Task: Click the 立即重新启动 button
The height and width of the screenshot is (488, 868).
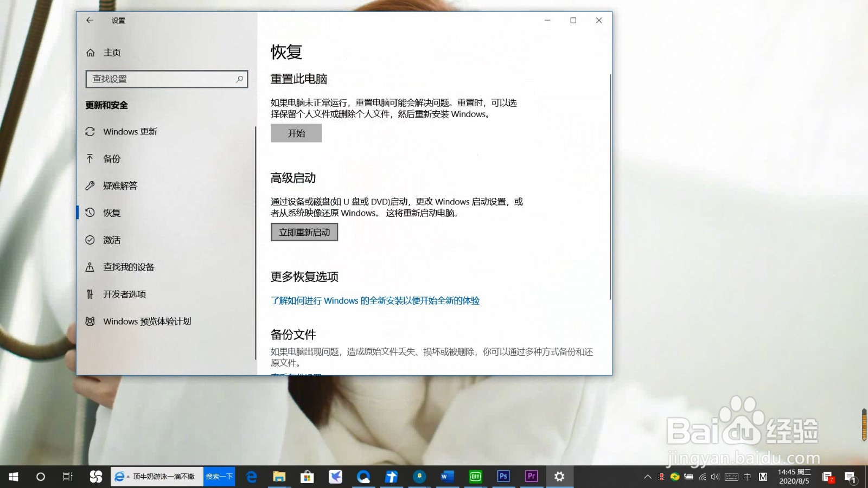Action: click(x=304, y=232)
